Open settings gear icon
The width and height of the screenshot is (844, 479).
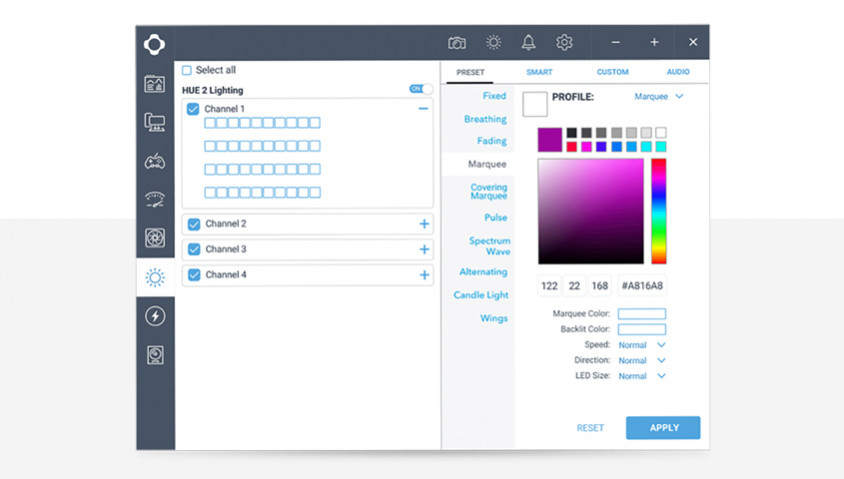[564, 42]
